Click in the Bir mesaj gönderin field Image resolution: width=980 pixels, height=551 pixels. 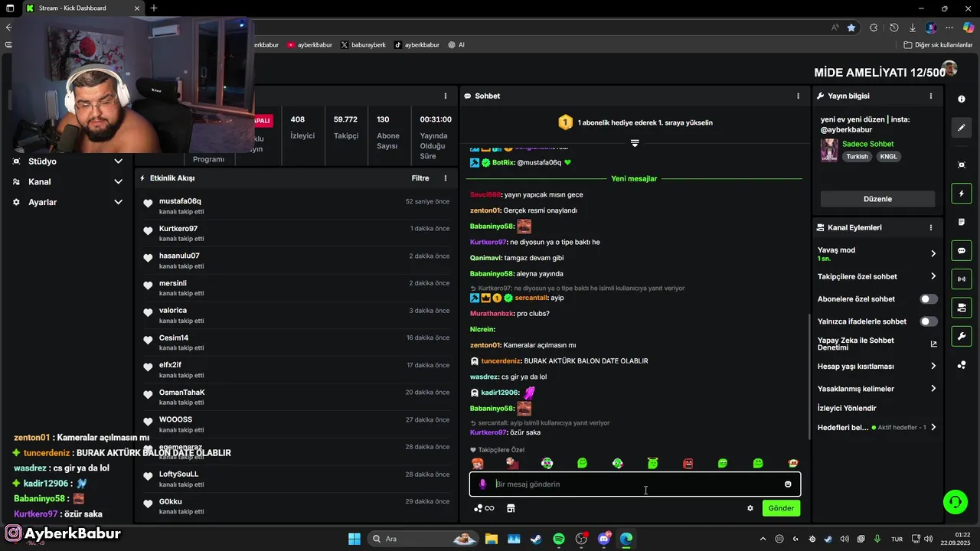point(635,484)
